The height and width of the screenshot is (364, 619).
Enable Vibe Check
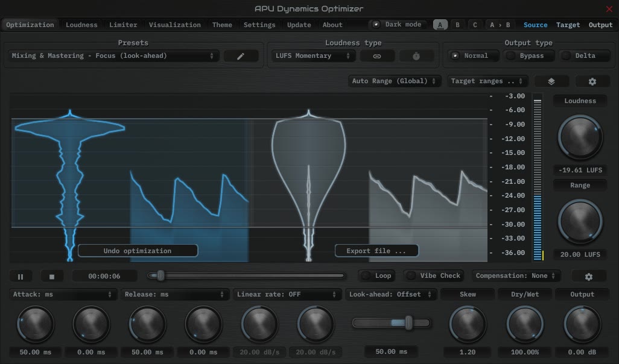(433, 275)
